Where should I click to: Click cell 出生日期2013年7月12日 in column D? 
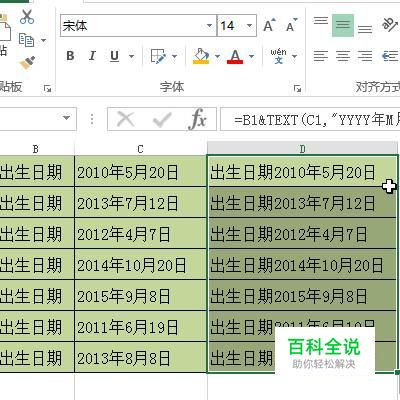coord(302,203)
